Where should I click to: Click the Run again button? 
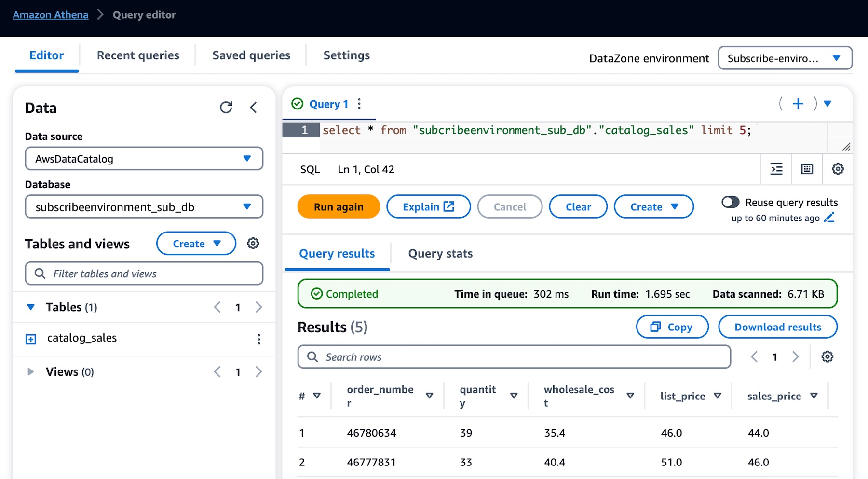(x=339, y=206)
